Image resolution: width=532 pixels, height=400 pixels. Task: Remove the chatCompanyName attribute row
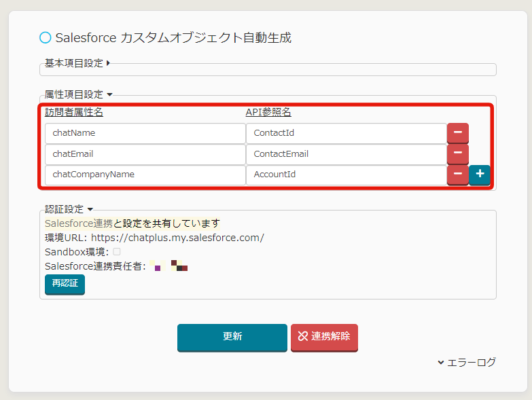(458, 175)
